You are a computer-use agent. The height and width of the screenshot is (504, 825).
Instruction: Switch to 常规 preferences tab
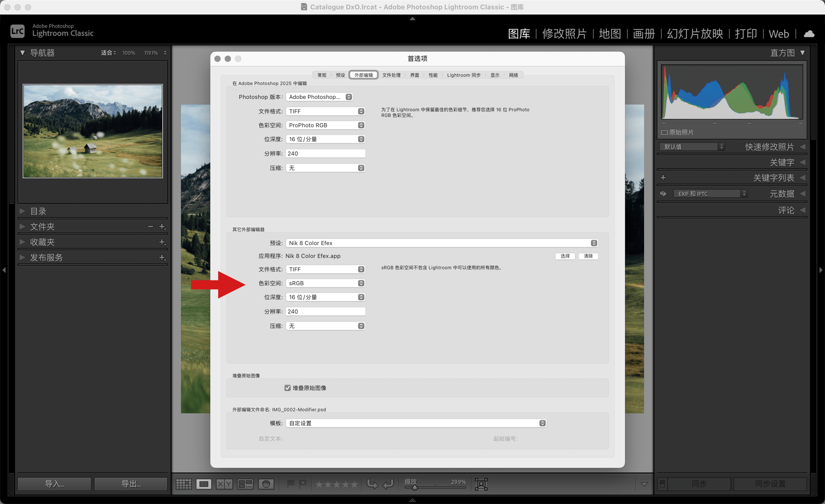click(322, 75)
